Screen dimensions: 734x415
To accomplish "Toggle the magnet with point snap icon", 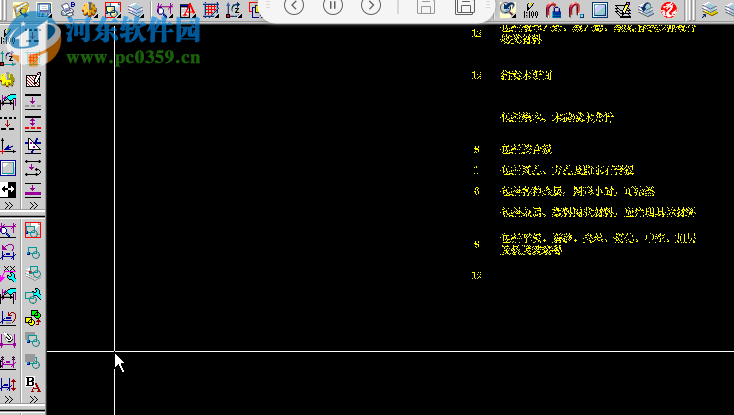I will coord(577,9).
